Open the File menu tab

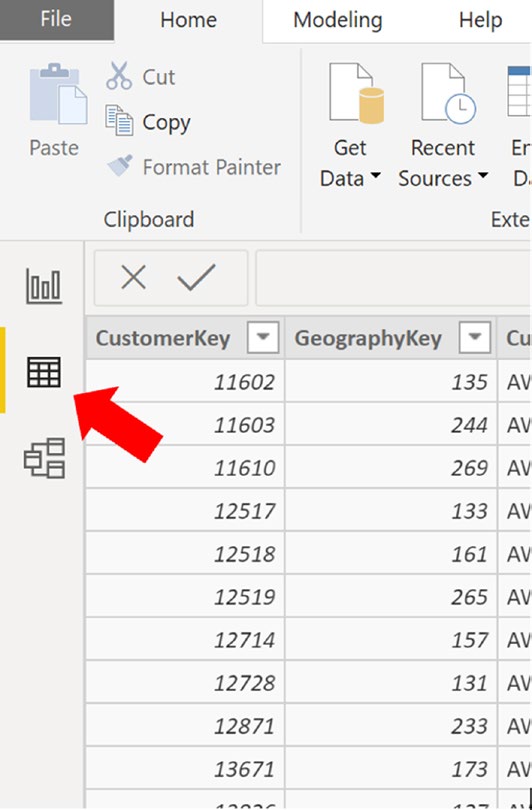(56, 20)
